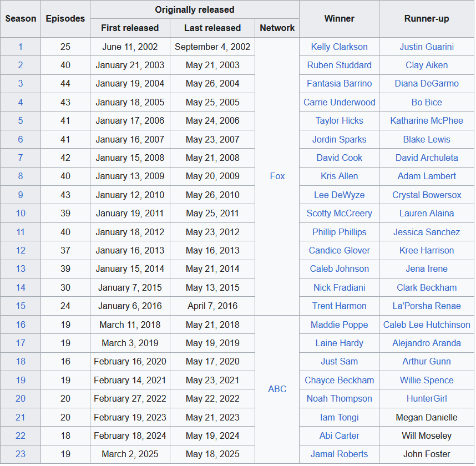
Task: Click the Adam Lambert link
Action: pos(427,176)
